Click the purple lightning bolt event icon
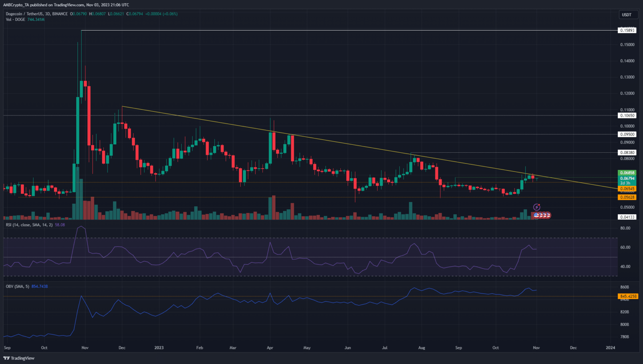Viewport: 643px width, 364px height. click(537, 207)
